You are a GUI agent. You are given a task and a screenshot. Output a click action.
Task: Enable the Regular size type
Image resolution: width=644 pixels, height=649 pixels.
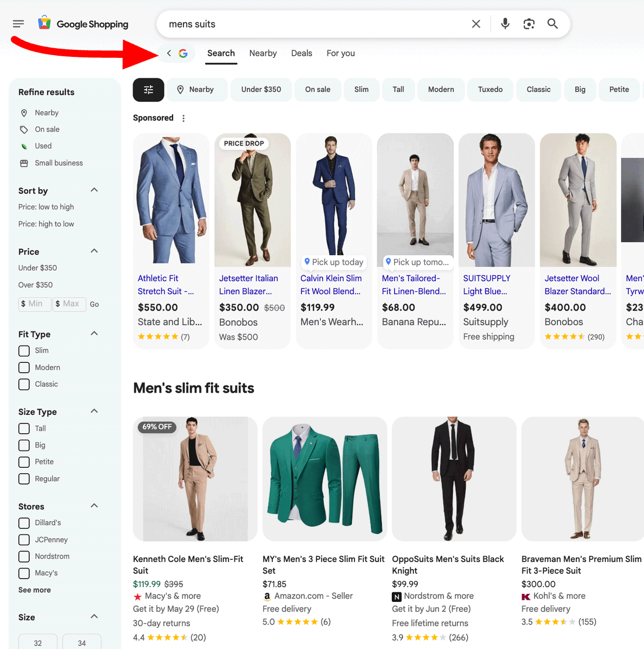click(24, 479)
